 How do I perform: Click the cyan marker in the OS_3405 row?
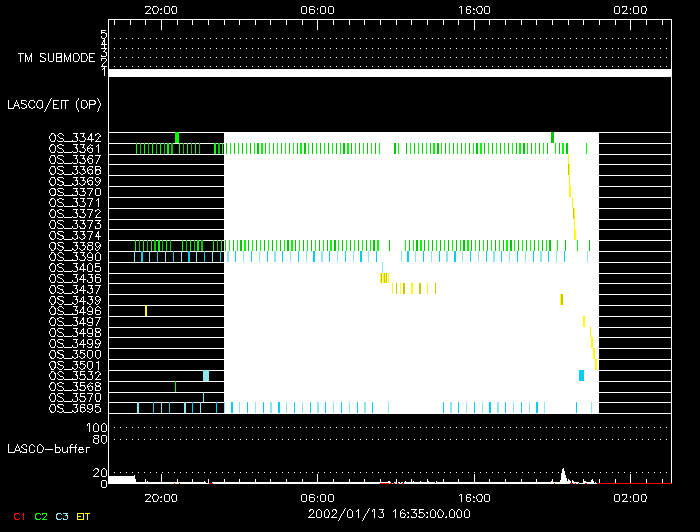pyautogui.click(x=382, y=267)
